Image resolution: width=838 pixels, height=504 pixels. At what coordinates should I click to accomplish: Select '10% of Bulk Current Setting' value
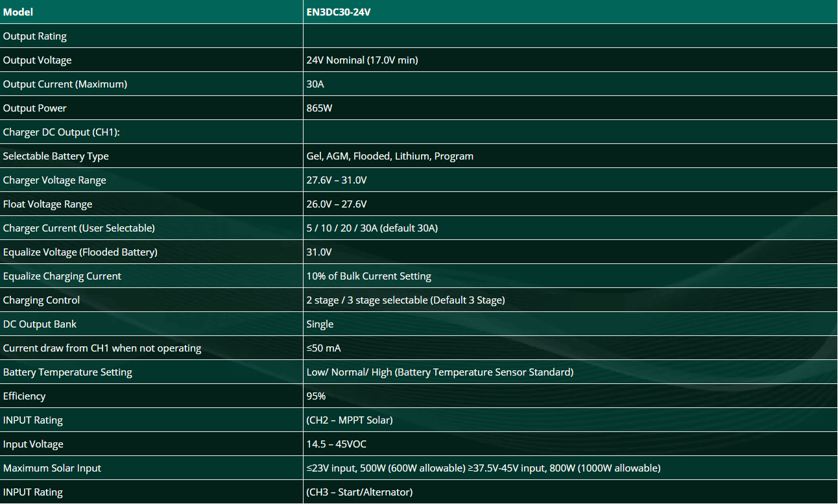pyautogui.click(x=369, y=276)
